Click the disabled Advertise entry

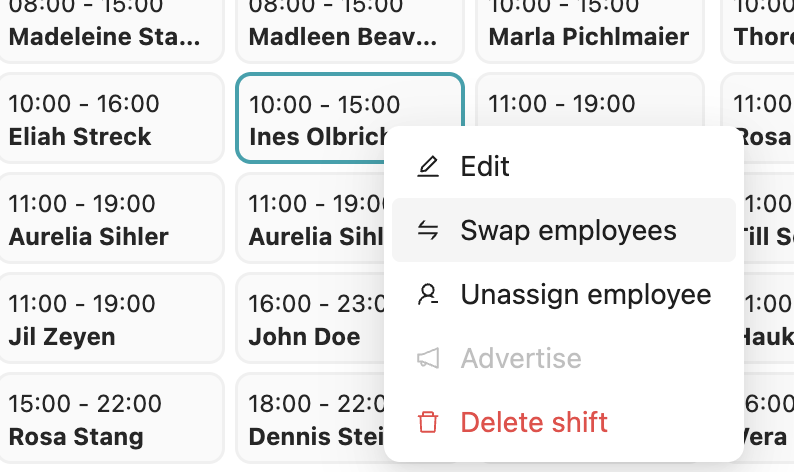point(520,358)
